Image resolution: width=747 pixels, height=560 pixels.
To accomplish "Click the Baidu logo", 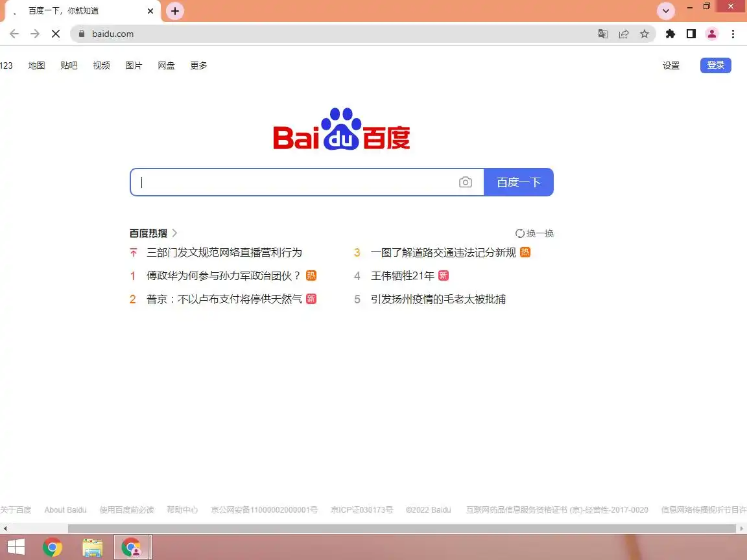I will click(x=342, y=129).
